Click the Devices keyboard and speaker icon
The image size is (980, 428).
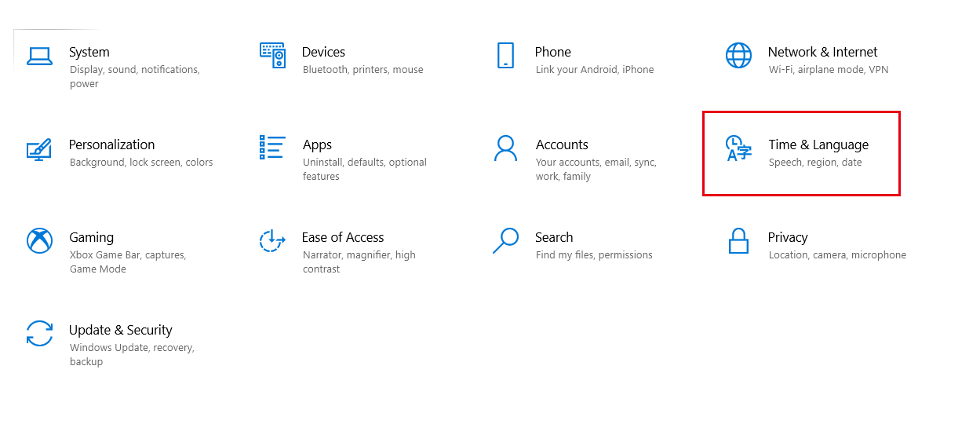tap(272, 55)
